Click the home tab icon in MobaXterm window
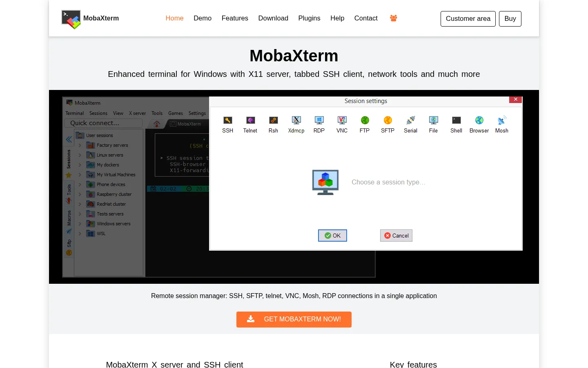Screen dimensions: 588x368 pos(157,124)
